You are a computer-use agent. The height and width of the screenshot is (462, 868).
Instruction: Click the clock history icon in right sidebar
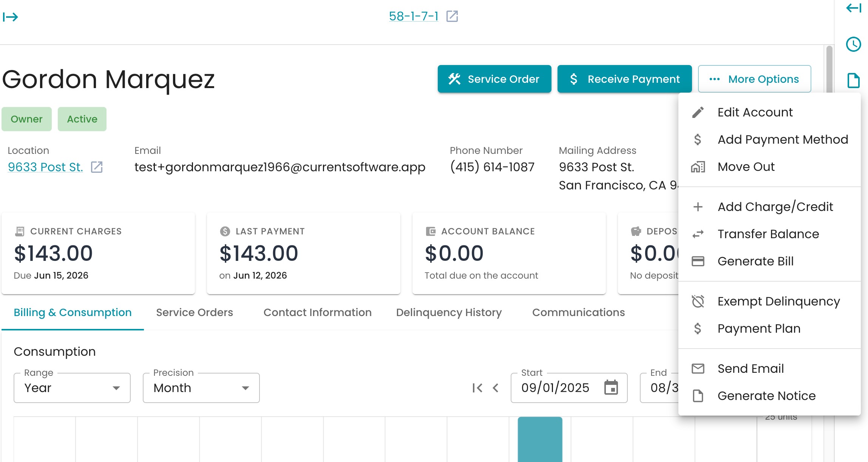(x=853, y=44)
